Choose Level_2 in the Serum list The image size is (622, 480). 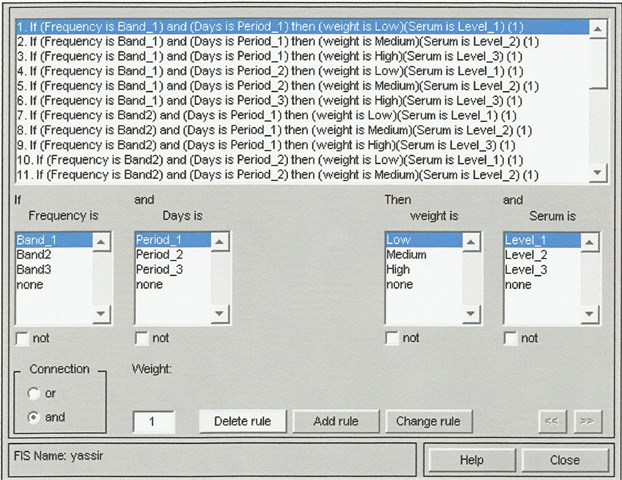click(542, 255)
